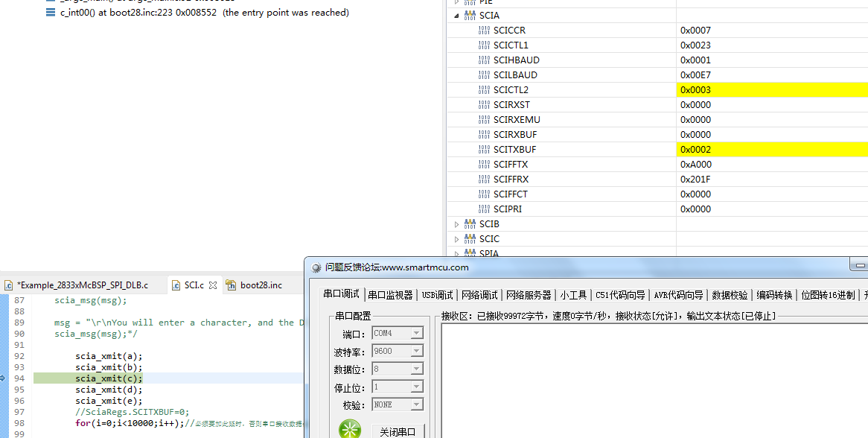Open the 小工具 tab

(573, 295)
